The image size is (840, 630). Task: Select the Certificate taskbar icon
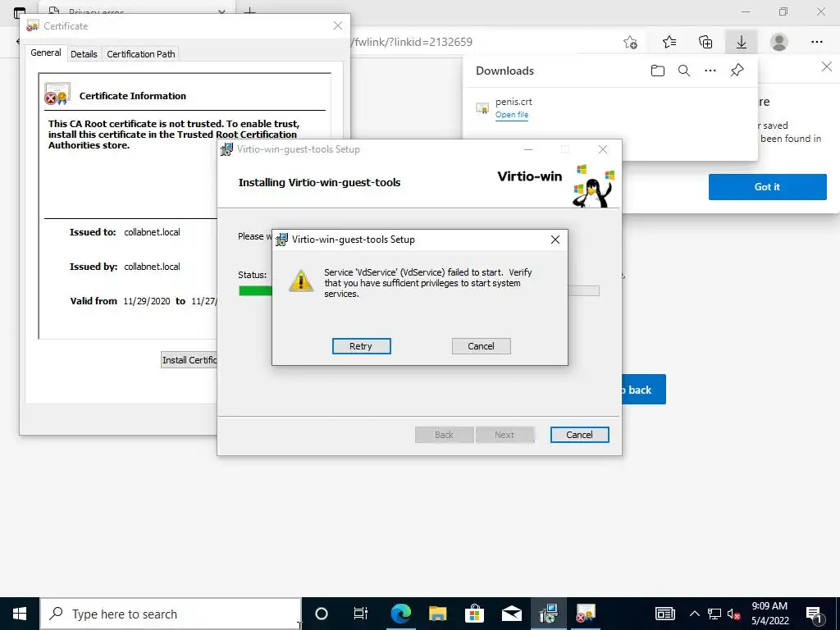(x=586, y=614)
